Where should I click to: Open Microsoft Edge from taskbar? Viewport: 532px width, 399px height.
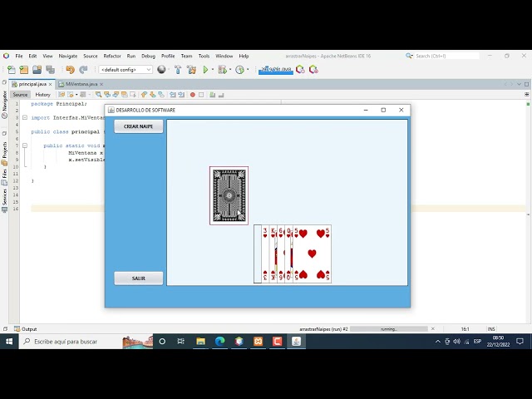219,342
